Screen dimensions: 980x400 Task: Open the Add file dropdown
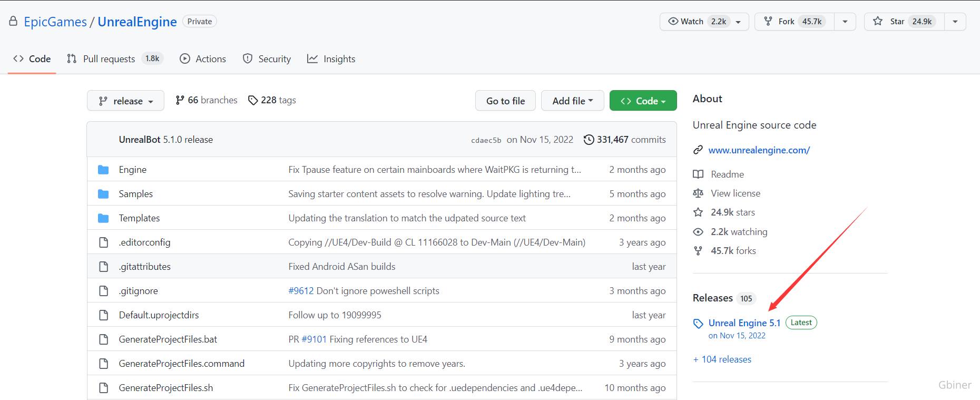(572, 101)
